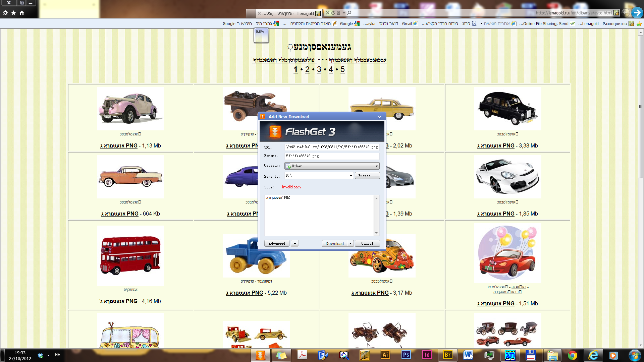The image size is (644, 362).
Task: Open Adobe InDesign from the taskbar
Action: point(427,355)
